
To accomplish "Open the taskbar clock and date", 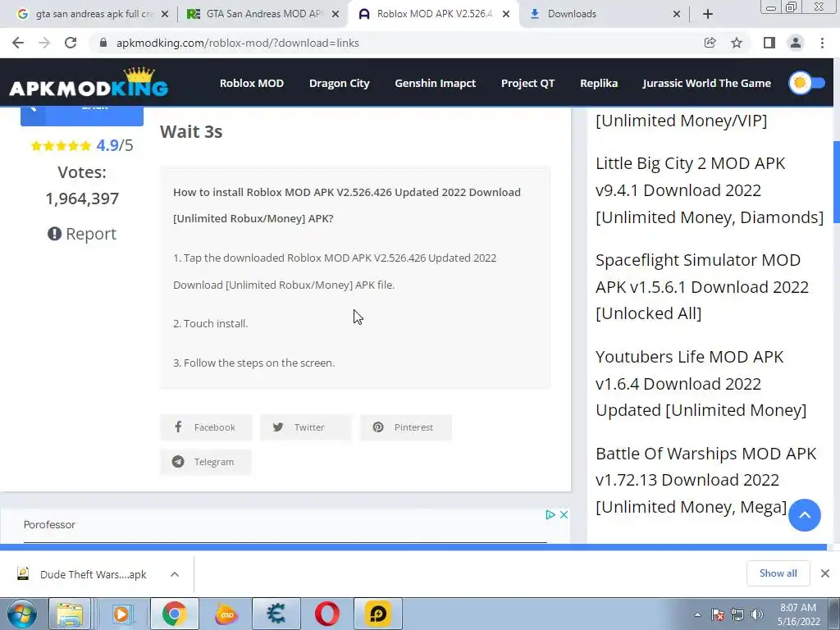I will pos(798,614).
